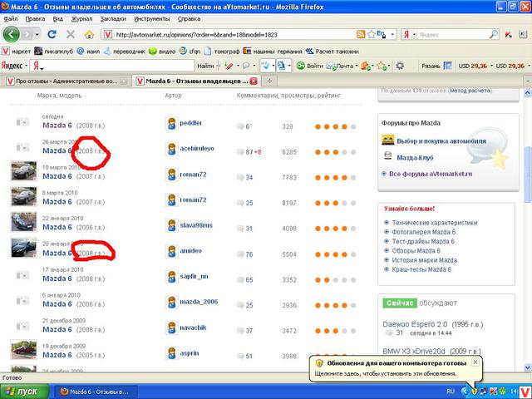Click the Yandex bar settings gear icon
Screen dimensions: 532x399
point(400,66)
